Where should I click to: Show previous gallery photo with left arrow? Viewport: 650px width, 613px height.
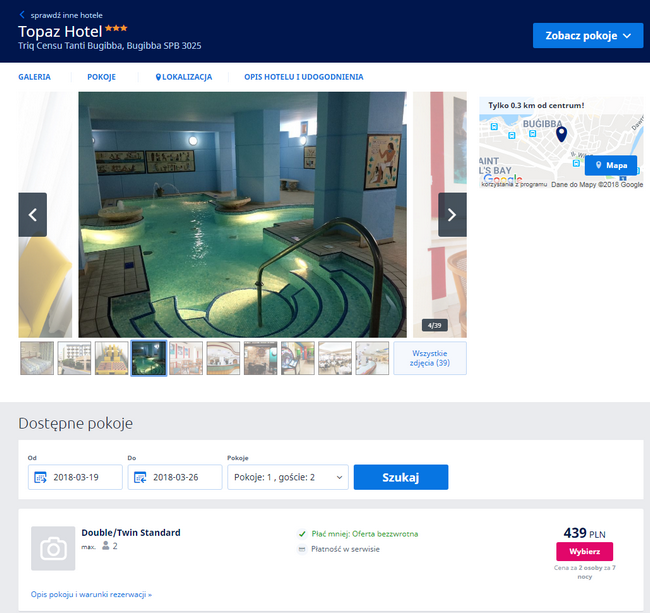(x=32, y=215)
